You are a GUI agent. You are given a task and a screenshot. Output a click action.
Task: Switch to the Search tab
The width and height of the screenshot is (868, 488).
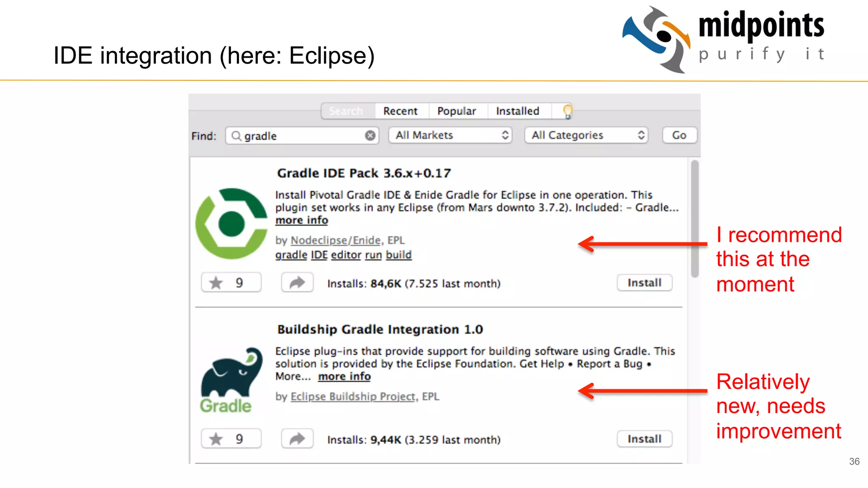pyautogui.click(x=348, y=111)
